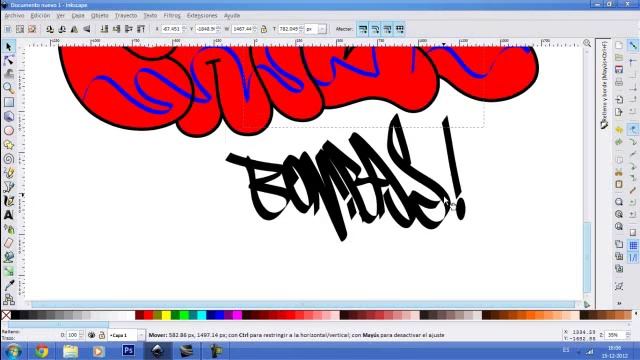Open the Archivo menu
This screenshot has height=360, width=640.
pyautogui.click(x=14, y=16)
